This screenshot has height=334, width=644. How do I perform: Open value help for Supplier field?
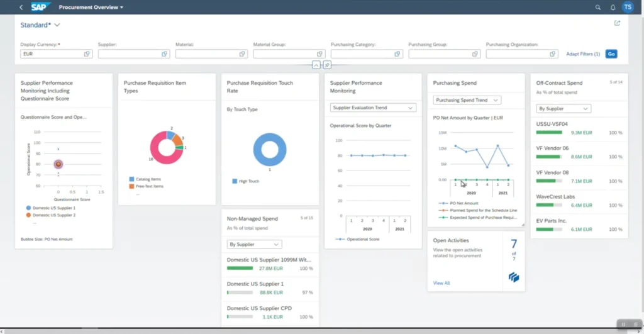(164, 54)
